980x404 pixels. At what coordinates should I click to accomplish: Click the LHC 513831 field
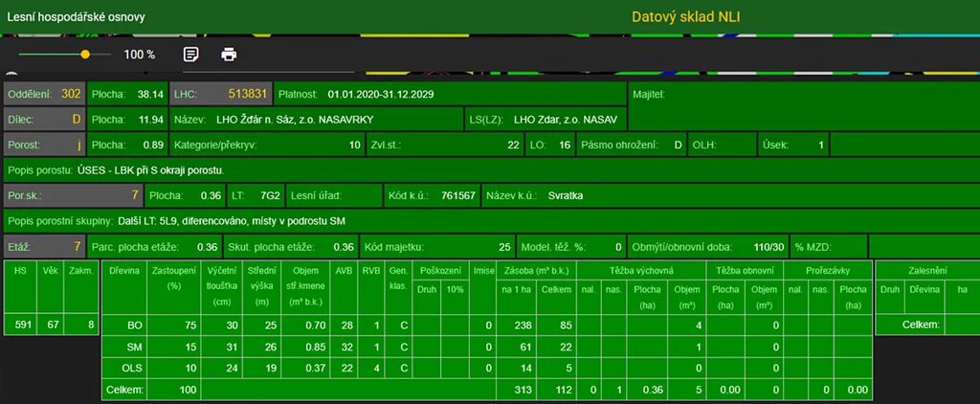click(x=220, y=95)
